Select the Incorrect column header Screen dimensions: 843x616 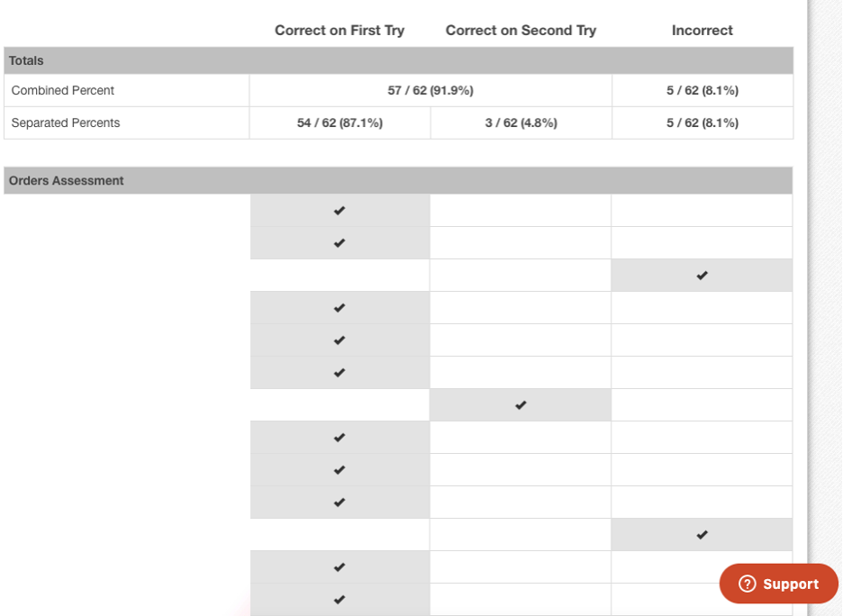pos(702,31)
